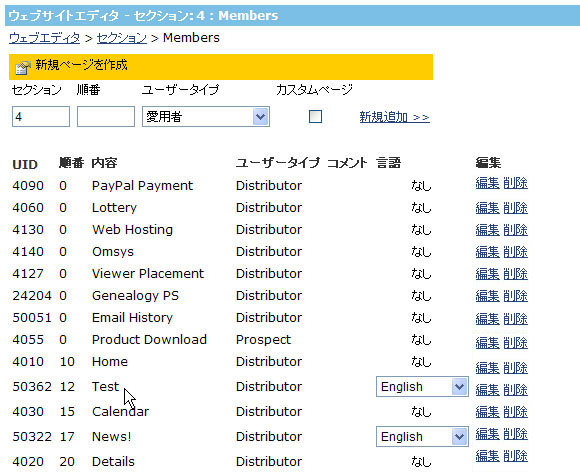Screen dimensions: 580x472
Task: Delete the Calendar page
Action: tap(515, 412)
